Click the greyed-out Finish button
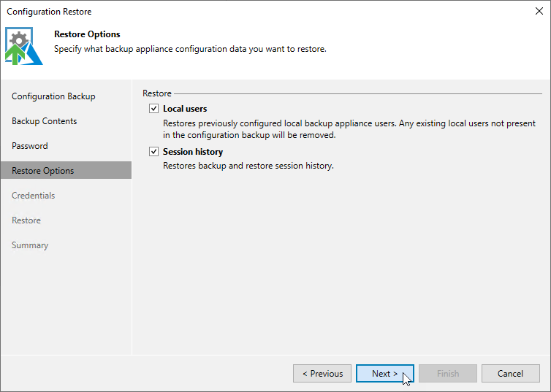The width and height of the screenshot is (551, 392). (448, 374)
